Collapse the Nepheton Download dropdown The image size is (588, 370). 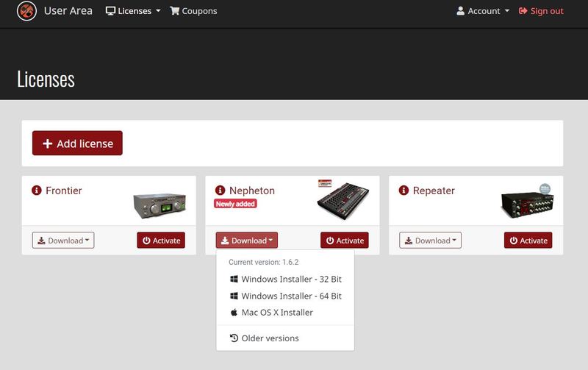pos(247,240)
